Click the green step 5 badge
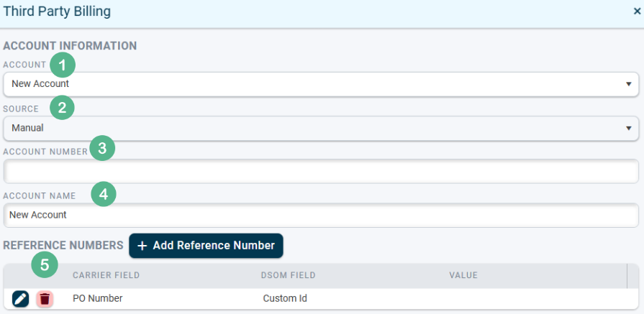644x314 pixels. coord(45,265)
